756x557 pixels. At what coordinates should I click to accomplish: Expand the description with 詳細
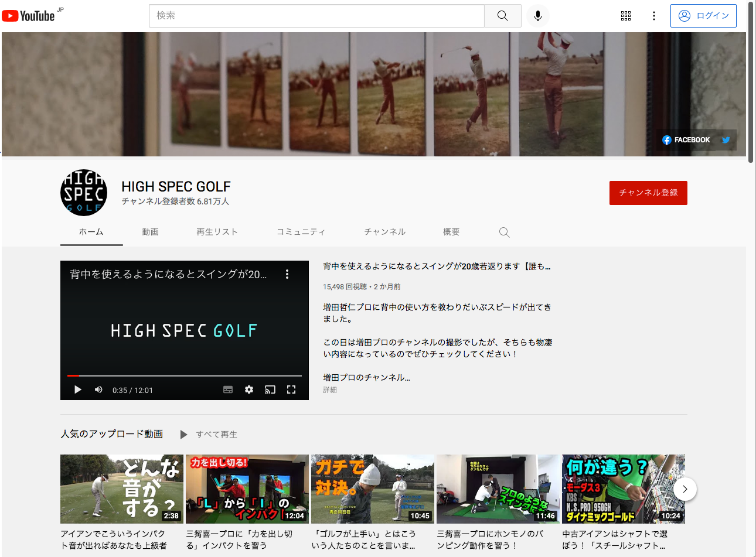[330, 390]
